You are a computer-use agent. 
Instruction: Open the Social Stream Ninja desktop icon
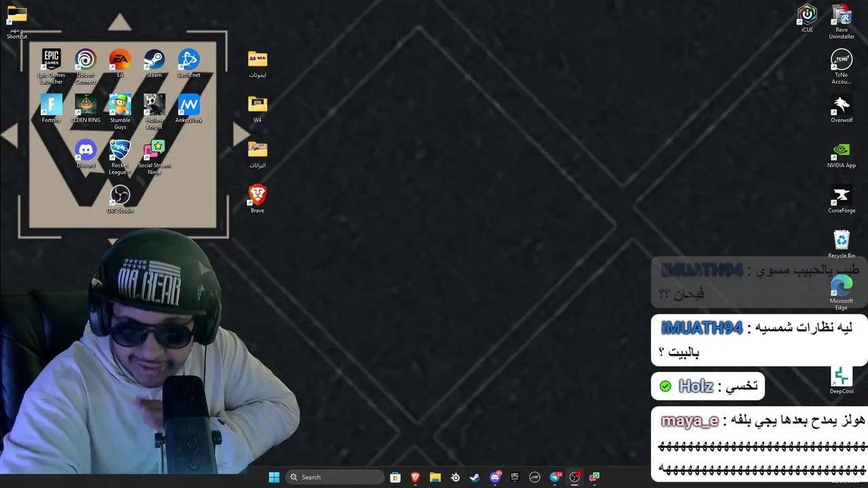[x=154, y=157]
